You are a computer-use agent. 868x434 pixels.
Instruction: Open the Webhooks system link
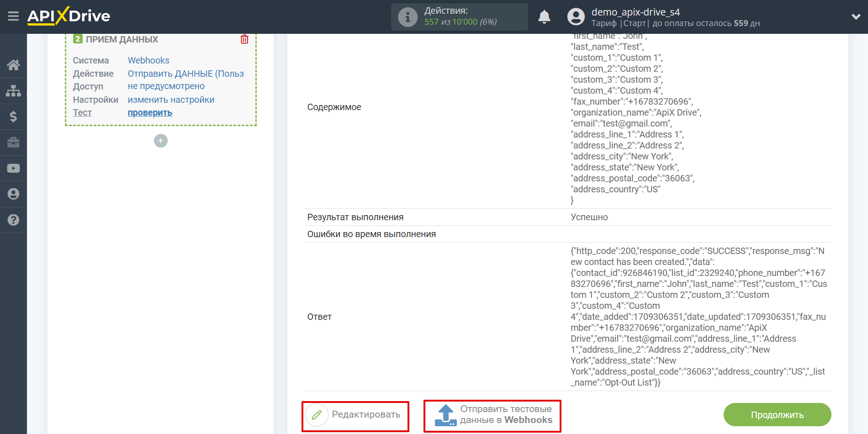[148, 60]
